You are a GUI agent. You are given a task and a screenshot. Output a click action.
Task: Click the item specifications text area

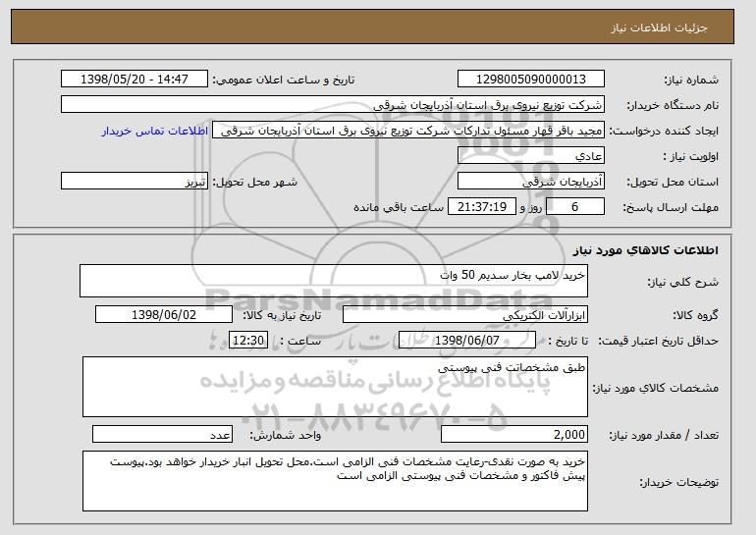pyautogui.click(x=335, y=387)
